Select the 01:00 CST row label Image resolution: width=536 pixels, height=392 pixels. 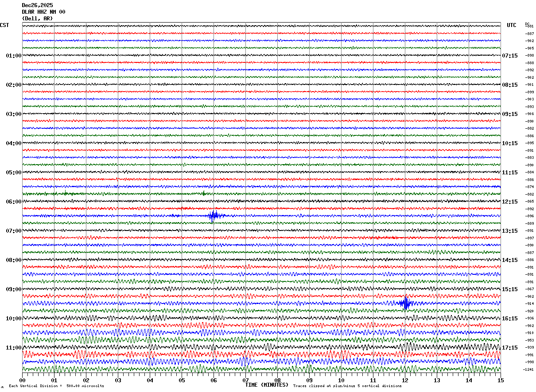(x=13, y=56)
